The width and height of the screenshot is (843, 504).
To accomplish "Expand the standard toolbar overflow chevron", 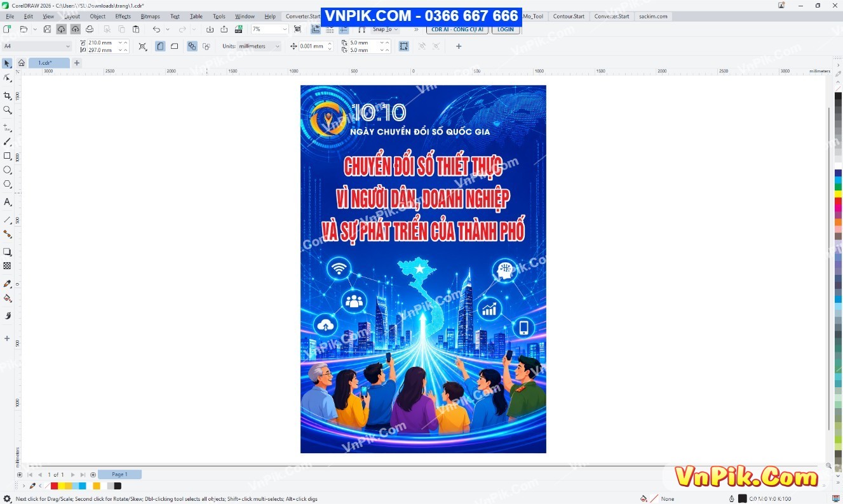I will (x=416, y=29).
